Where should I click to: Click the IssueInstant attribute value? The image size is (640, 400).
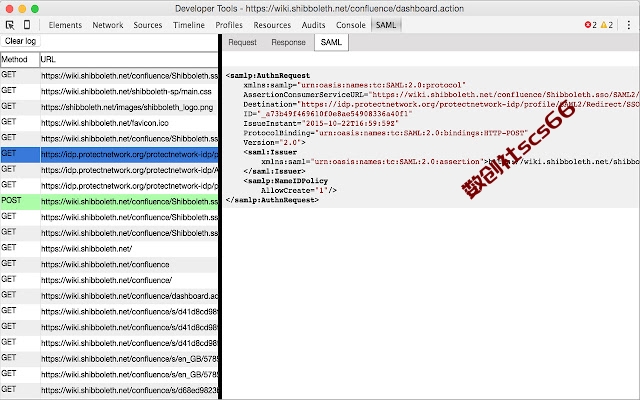point(350,123)
